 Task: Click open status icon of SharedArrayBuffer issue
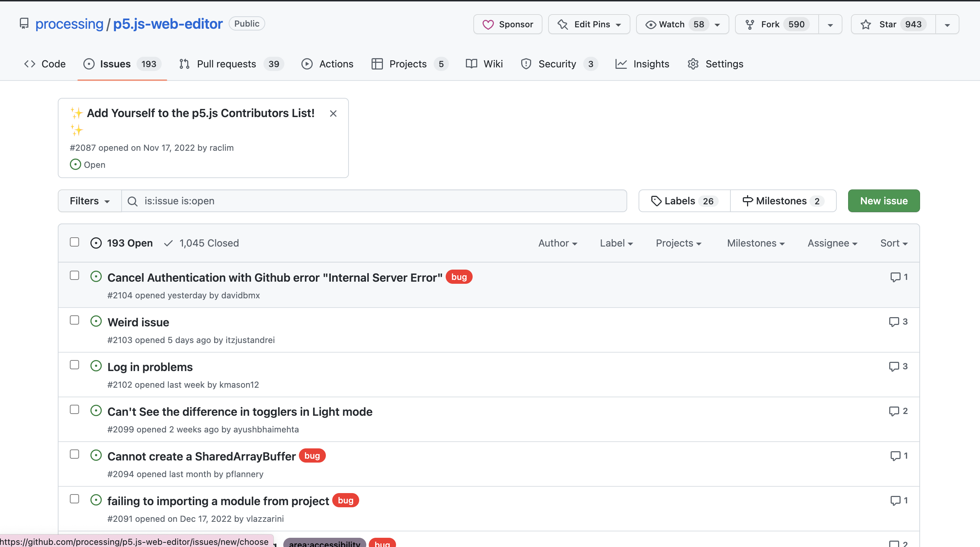coord(96,455)
